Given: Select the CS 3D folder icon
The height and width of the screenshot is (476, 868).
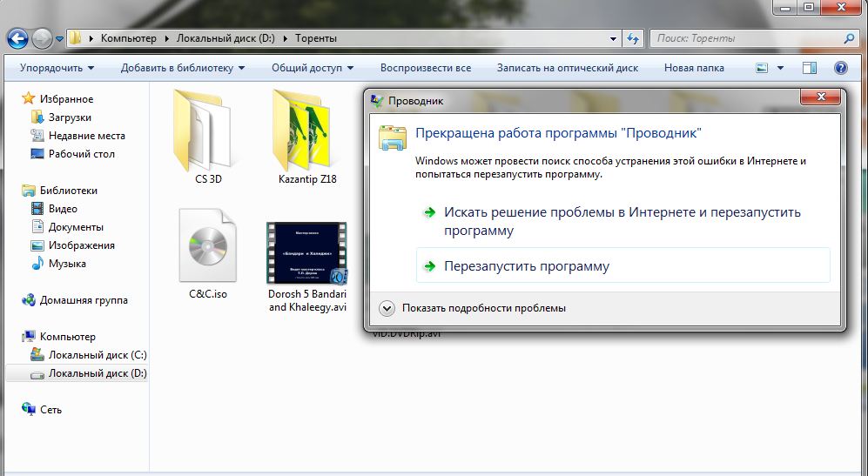Looking at the screenshot, I should pyautogui.click(x=203, y=130).
